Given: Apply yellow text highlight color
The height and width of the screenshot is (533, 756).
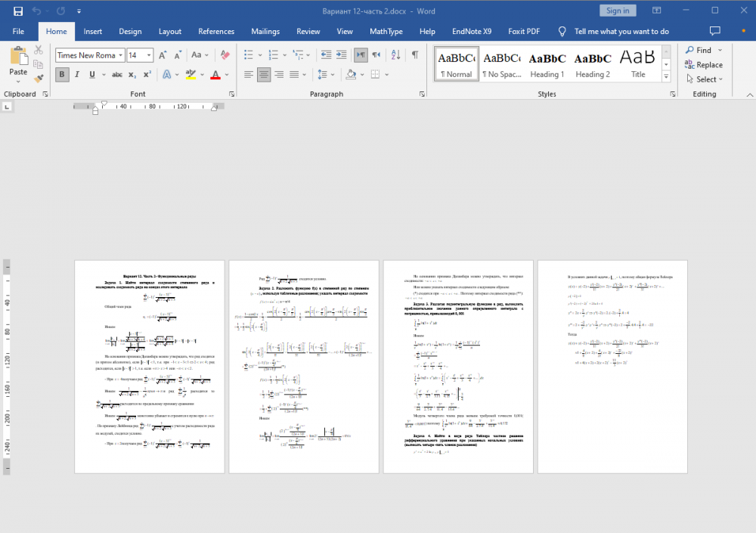Looking at the screenshot, I should tap(191, 74).
